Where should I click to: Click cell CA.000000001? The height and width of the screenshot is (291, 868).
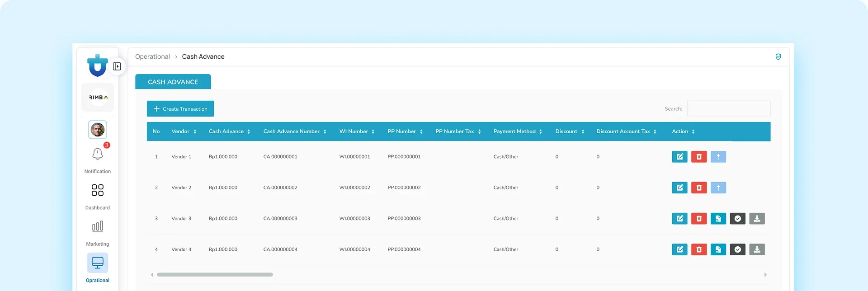pos(280,157)
